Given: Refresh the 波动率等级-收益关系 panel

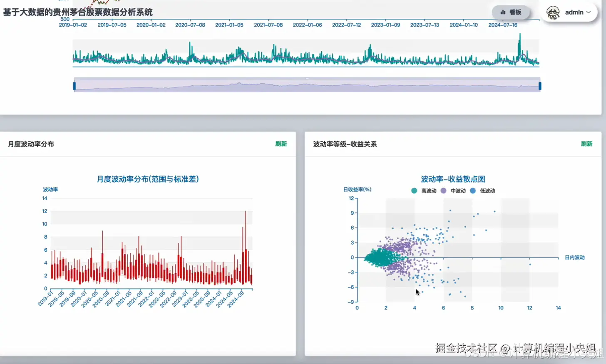Looking at the screenshot, I should 586,144.
